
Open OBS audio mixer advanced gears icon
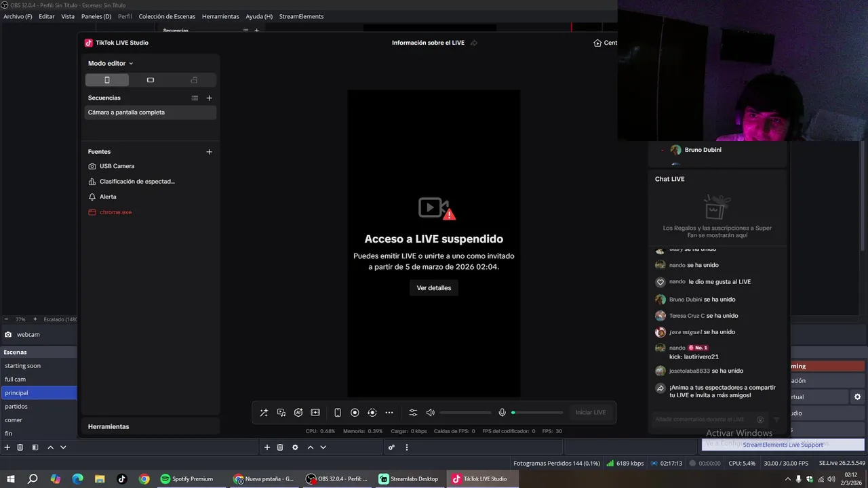pyautogui.click(x=391, y=447)
